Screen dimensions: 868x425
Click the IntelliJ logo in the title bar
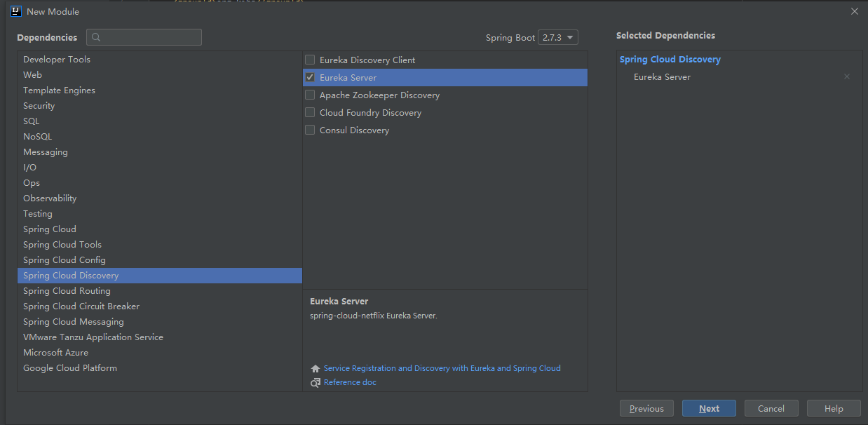coord(15,11)
